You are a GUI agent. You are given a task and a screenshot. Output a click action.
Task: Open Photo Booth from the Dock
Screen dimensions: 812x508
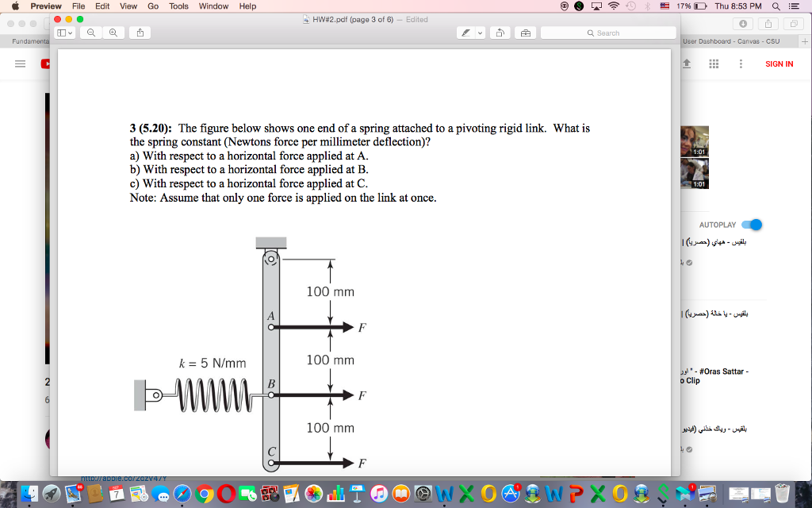270,494
